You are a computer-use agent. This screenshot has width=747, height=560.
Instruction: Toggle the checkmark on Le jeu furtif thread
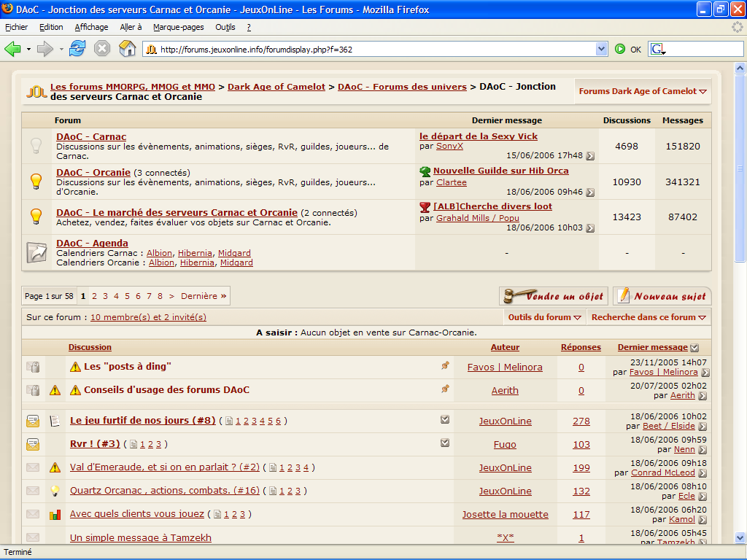pos(445,419)
